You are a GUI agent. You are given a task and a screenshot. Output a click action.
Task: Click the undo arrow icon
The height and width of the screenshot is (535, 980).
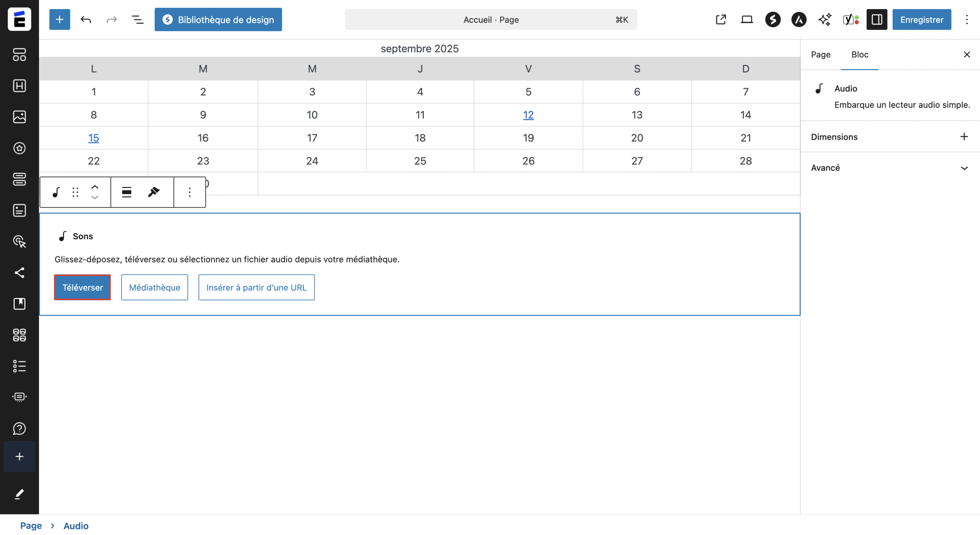click(x=86, y=19)
